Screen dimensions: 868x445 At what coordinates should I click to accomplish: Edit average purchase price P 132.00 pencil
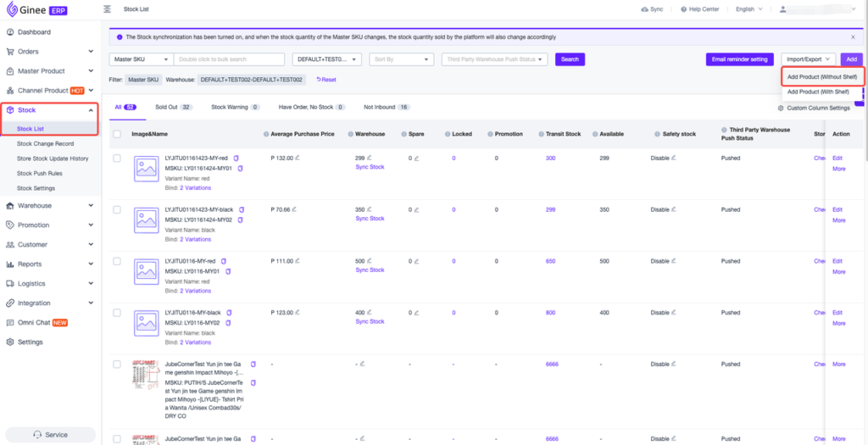[x=298, y=158]
